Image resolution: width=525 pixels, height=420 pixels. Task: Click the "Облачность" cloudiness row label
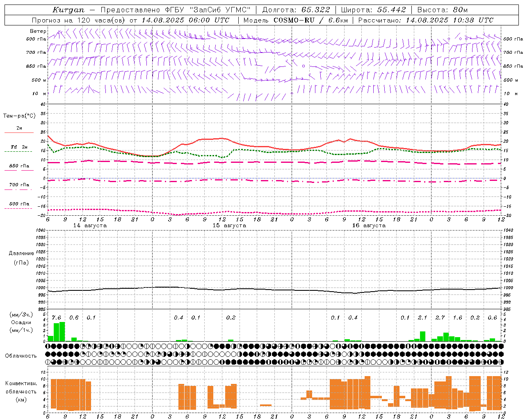pyautogui.click(x=21, y=356)
